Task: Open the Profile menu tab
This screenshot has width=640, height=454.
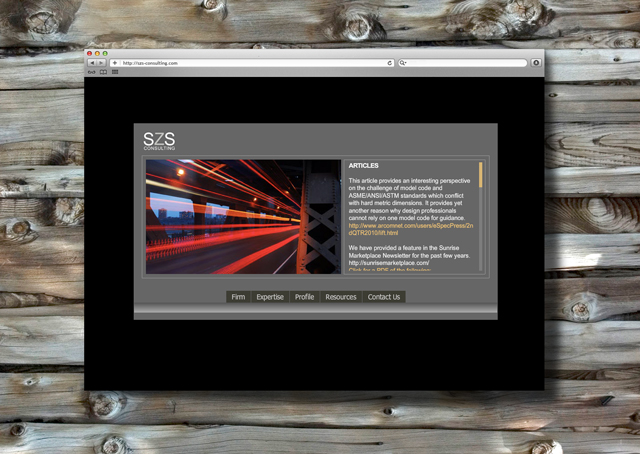Action: (304, 297)
